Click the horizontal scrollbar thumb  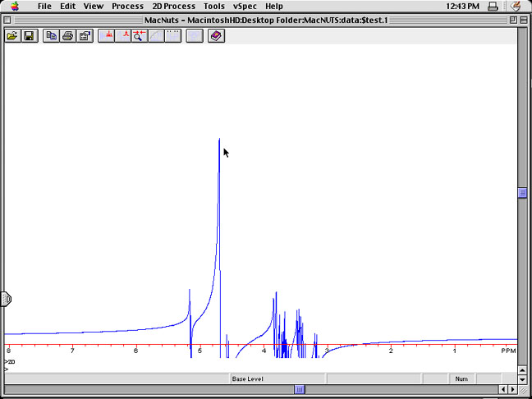click(x=300, y=389)
